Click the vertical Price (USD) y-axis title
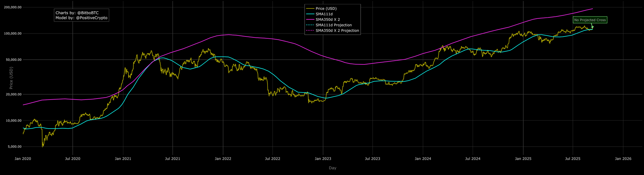 coord(11,78)
